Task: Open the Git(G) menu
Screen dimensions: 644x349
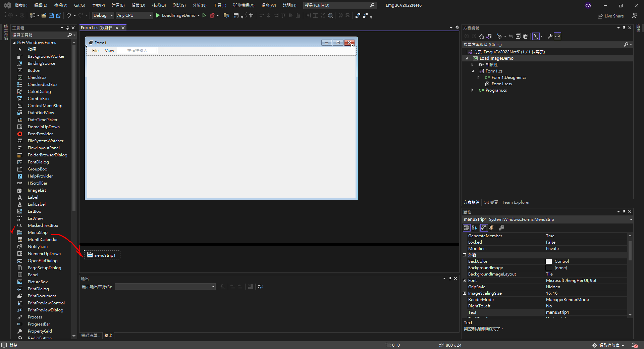Action: [x=79, y=5]
